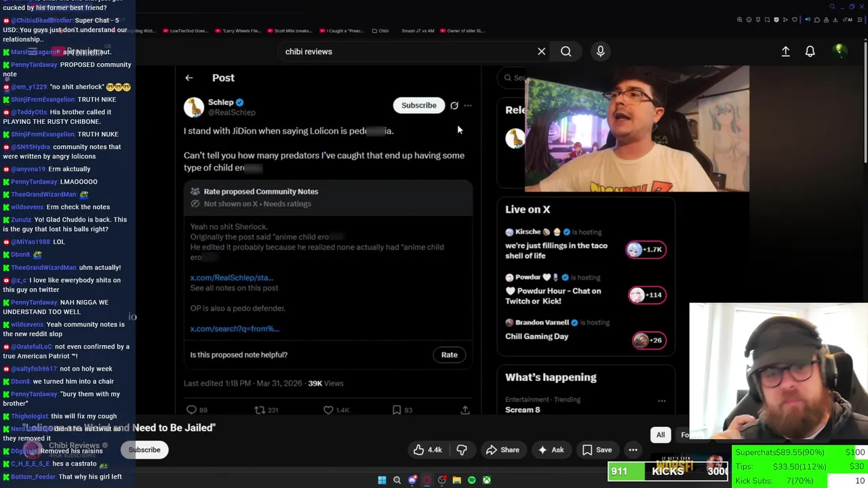This screenshot has height=488, width=868.
Task: Open the 'Scott Mills breaks...' bookmark
Action: [x=290, y=30]
